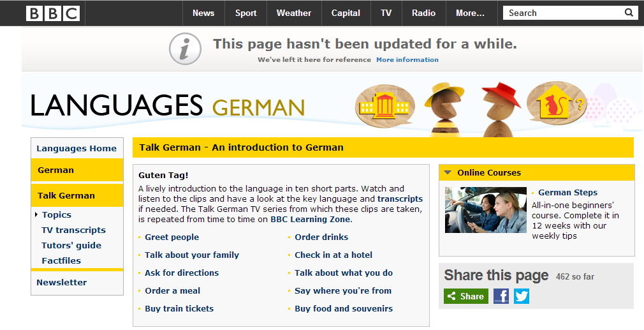Open the German Steps course link

pyautogui.click(x=567, y=192)
